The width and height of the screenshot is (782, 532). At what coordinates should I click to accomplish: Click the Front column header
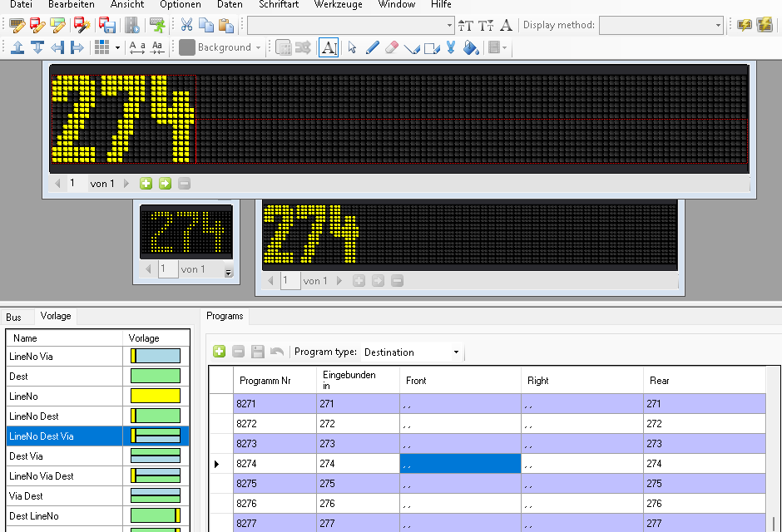pyautogui.click(x=460, y=381)
